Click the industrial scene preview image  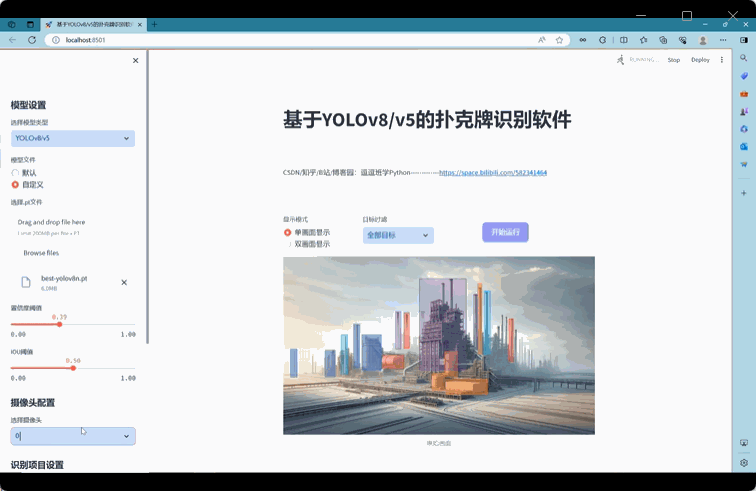439,345
